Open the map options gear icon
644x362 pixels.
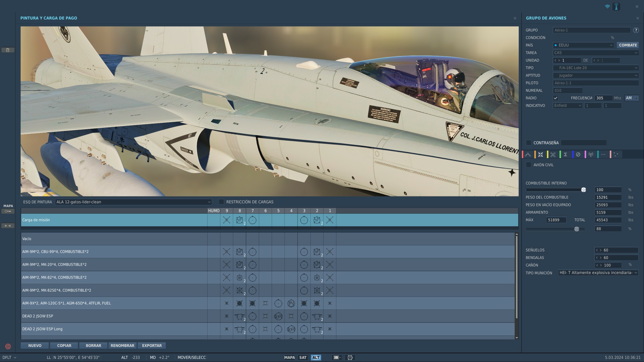tap(350, 357)
